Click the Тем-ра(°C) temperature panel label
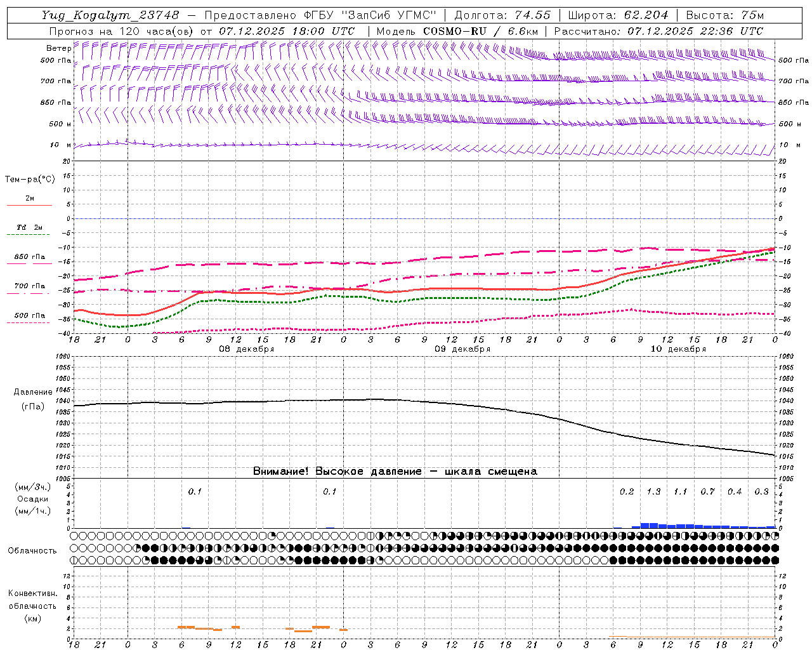812x650 pixels. point(30,180)
